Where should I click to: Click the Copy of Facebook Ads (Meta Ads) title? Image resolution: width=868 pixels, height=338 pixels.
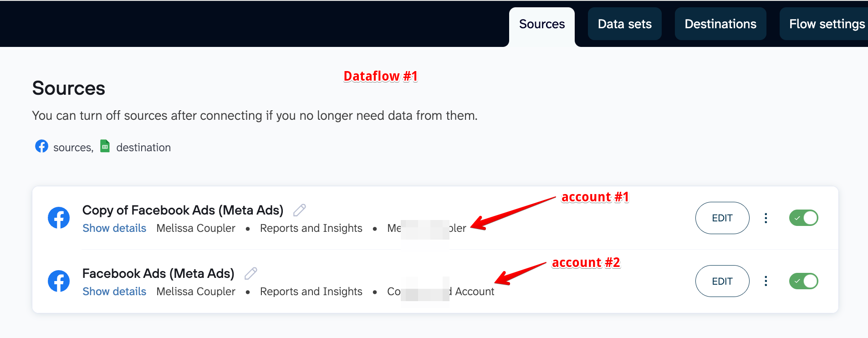[183, 210]
